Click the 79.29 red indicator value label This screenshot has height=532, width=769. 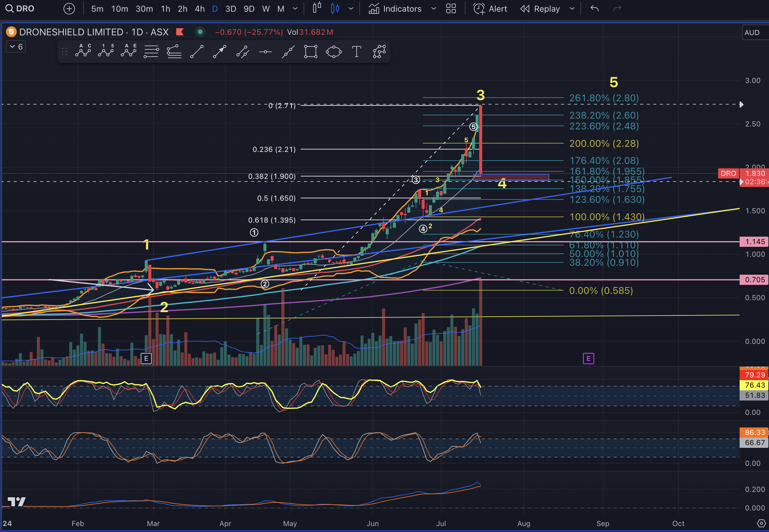754,375
